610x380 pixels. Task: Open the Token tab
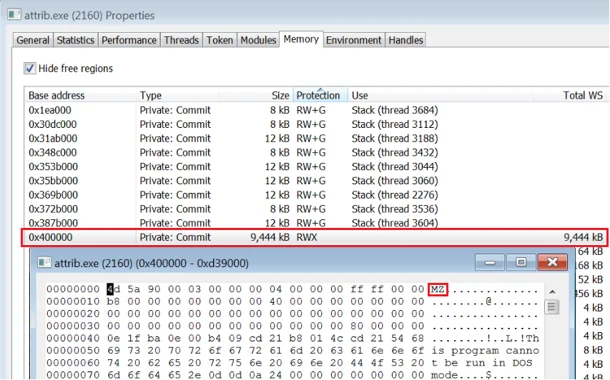pyautogui.click(x=219, y=40)
